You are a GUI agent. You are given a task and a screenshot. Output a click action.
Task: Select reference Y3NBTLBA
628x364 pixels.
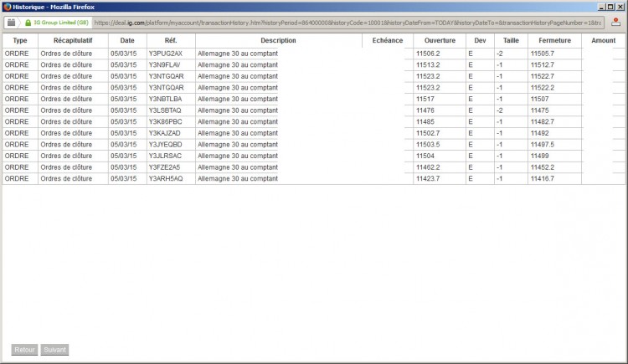click(165, 99)
